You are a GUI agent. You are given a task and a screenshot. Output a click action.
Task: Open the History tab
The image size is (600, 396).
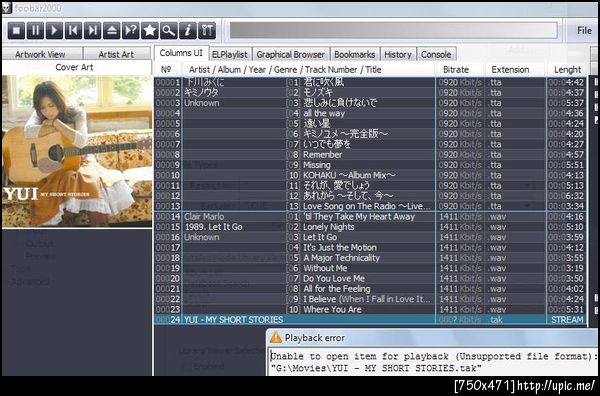coord(398,55)
